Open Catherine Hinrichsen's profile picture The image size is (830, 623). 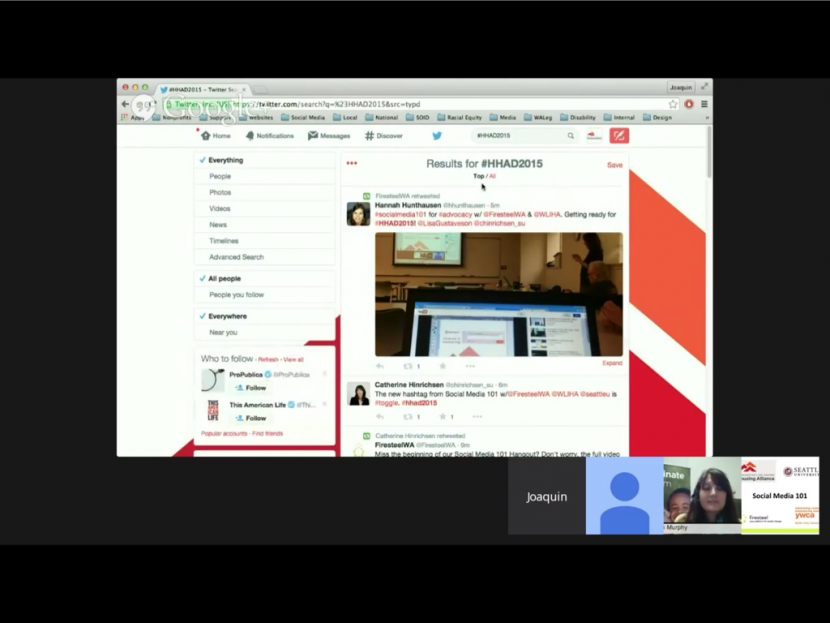click(x=358, y=394)
